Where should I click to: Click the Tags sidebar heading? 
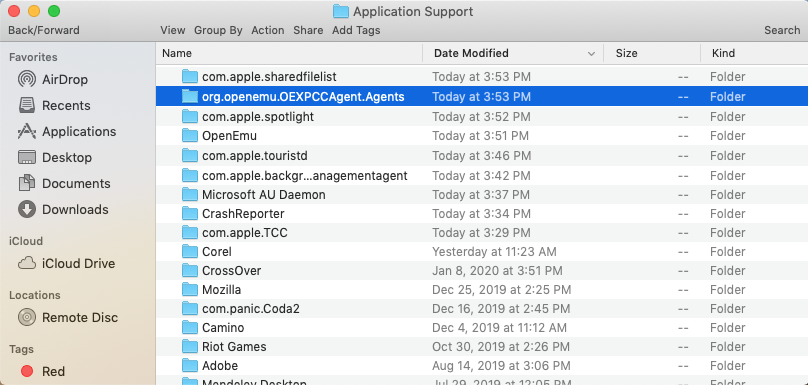(20, 349)
